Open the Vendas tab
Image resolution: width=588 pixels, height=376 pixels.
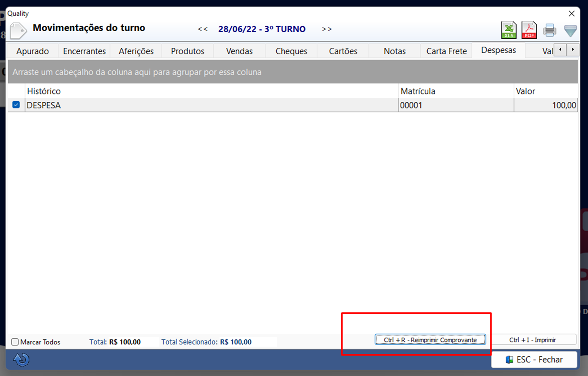(239, 51)
